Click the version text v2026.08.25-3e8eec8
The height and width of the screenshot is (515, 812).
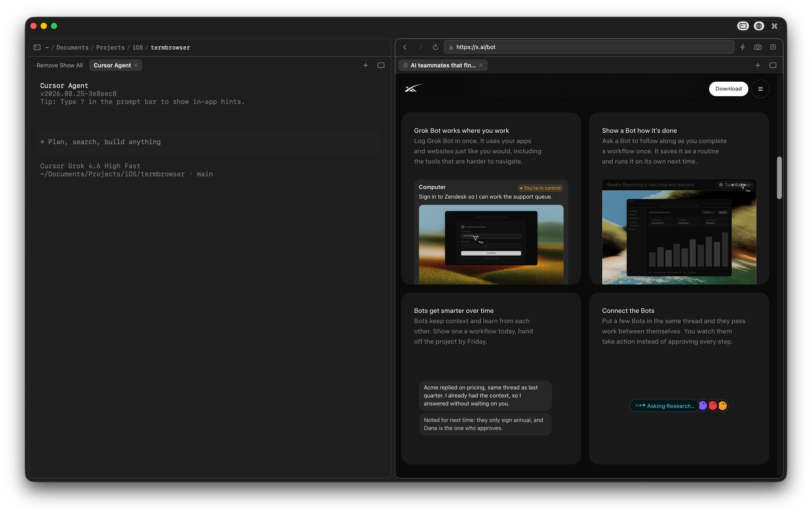pos(78,94)
